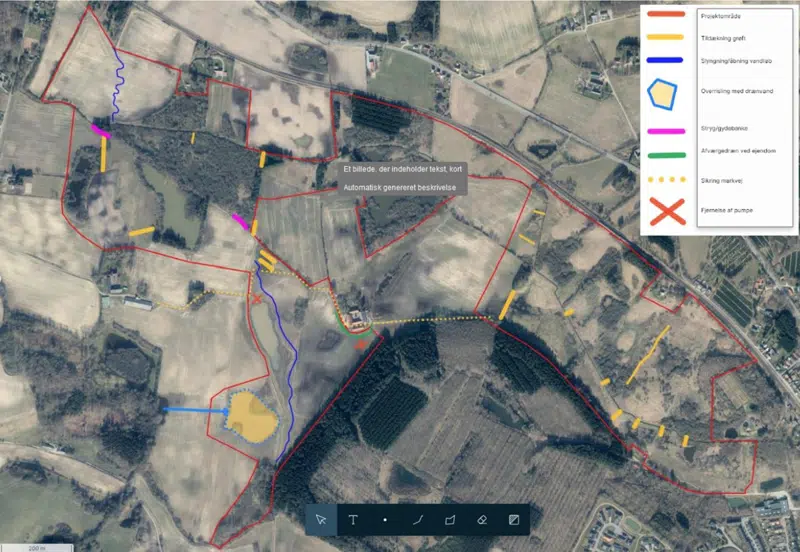Click the magenta Stryg/gydebanke legend line
This screenshot has height=552, width=800.
pyautogui.click(x=666, y=130)
